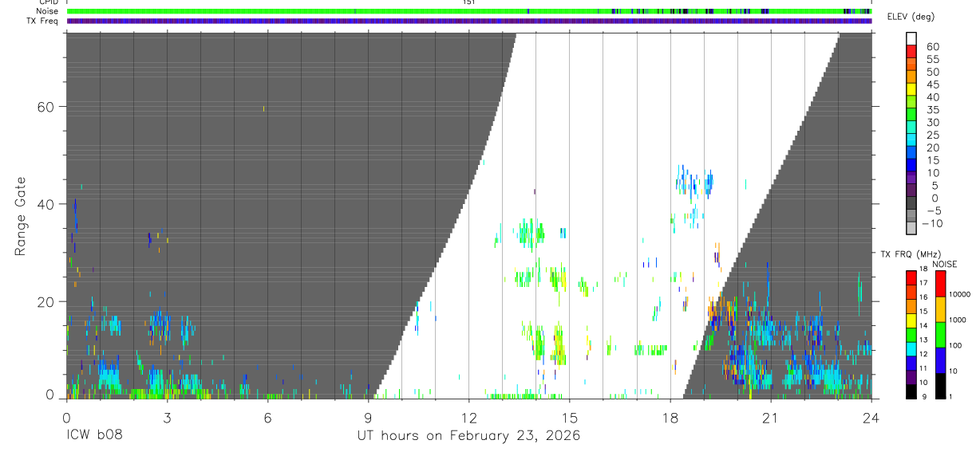Click the purple TX Freq strip above the plot
This screenshot has height=452, width=980.
click(x=469, y=21)
